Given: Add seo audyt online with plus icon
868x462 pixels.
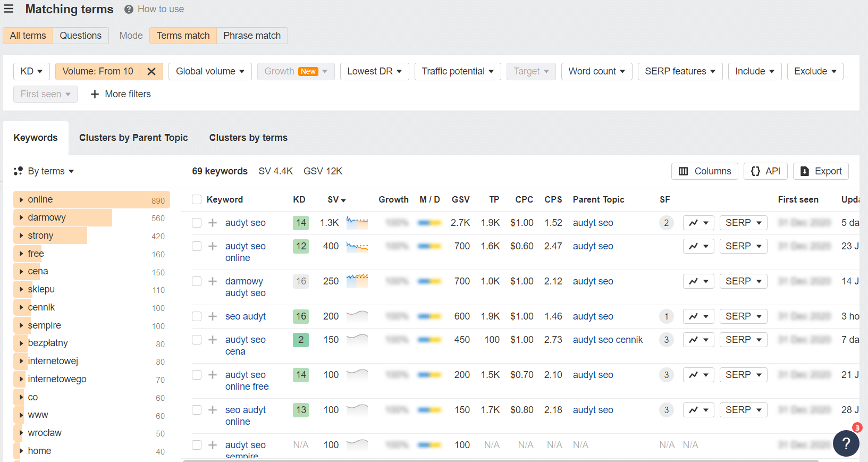Looking at the screenshot, I should (213, 410).
